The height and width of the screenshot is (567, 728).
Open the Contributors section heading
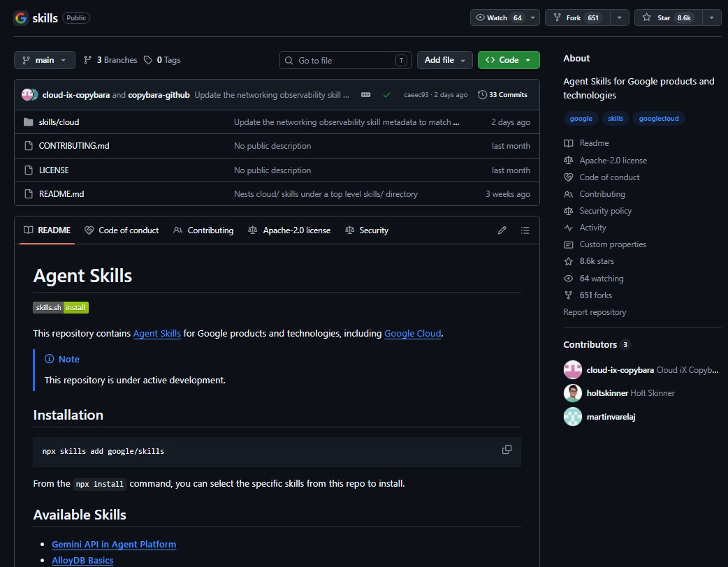590,344
